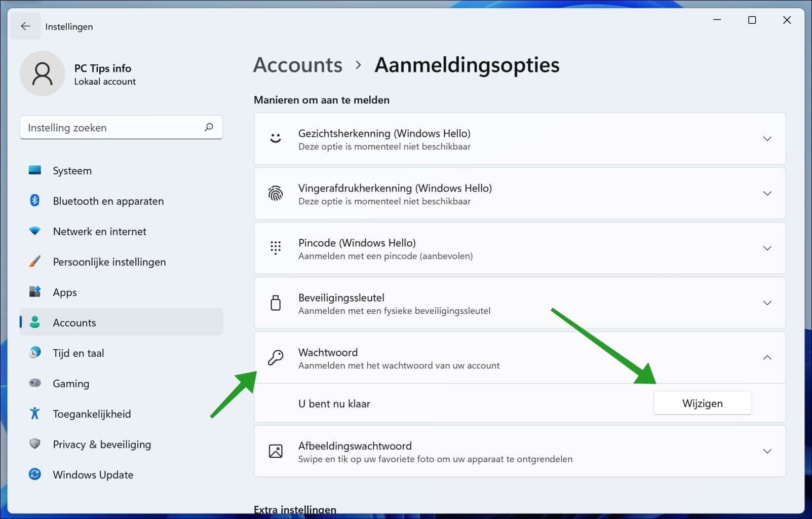This screenshot has height=519, width=812.
Task: Select Toegankelijkheid category label
Action: (92, 414)
